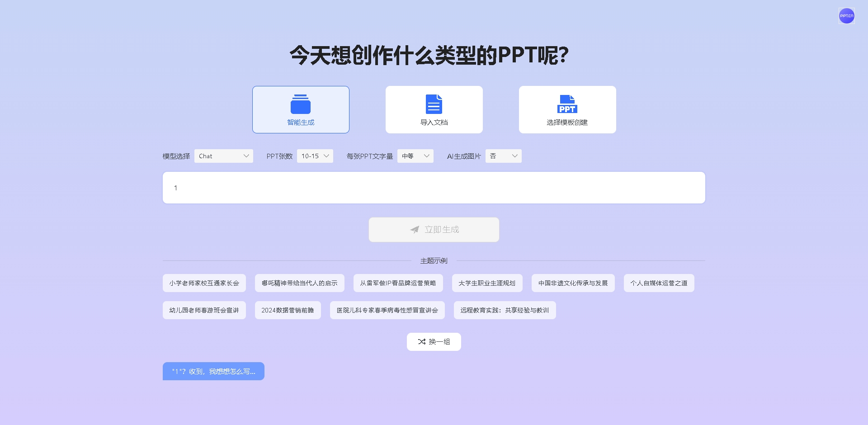Click the blue "收到，我想想怎么写" message

[x=213, y=372]
